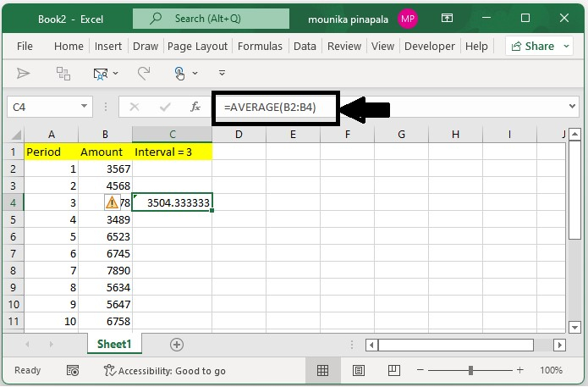
Task: Switch to Page Break Preview icon
Action: coord(393,370)
